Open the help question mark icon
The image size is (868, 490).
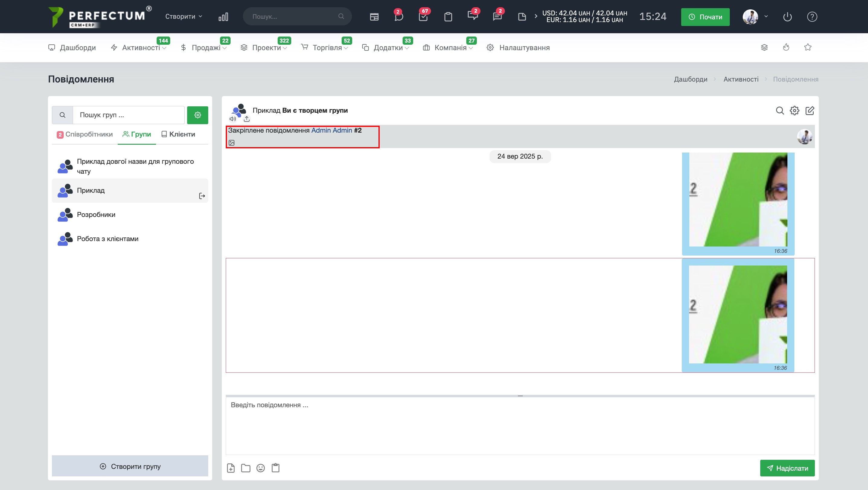tap(812, 17)
